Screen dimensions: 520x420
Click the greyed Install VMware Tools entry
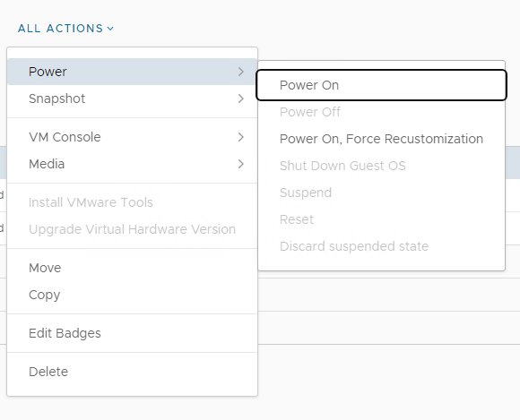tap(132, 202)
